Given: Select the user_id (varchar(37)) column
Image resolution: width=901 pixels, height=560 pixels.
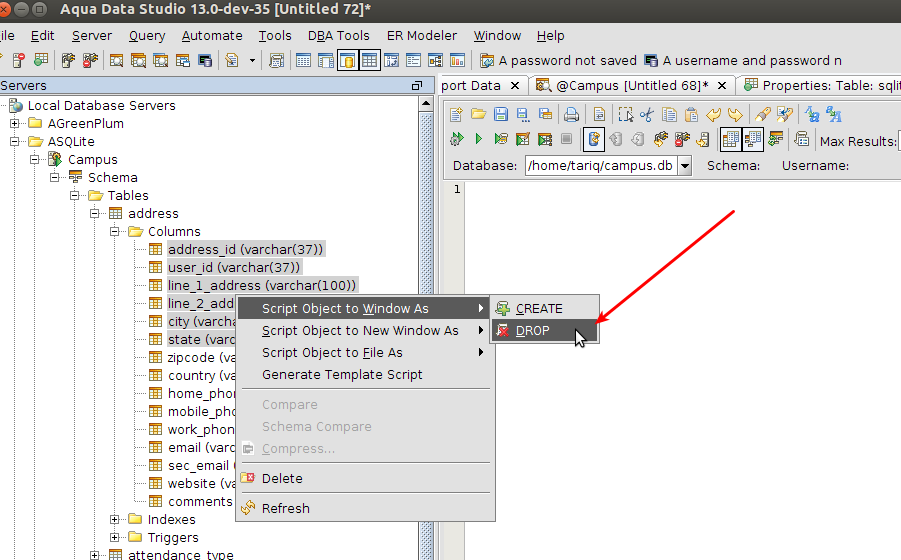Looking at the screenshot, I should tap(234, 267).
